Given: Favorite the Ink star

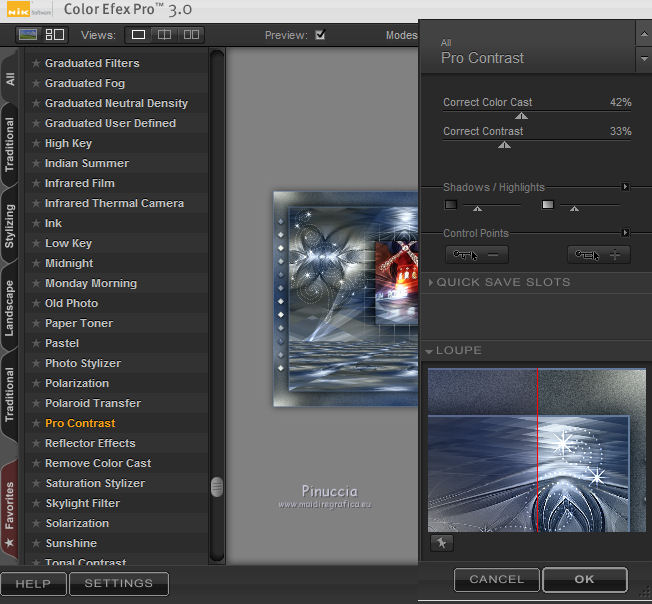Looking at the screenshot, I should click(36, 223).
